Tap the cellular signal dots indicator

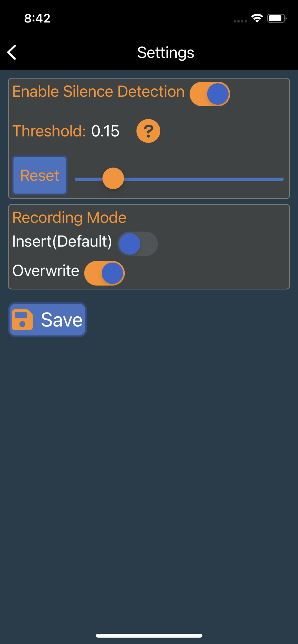pos(240,21)
